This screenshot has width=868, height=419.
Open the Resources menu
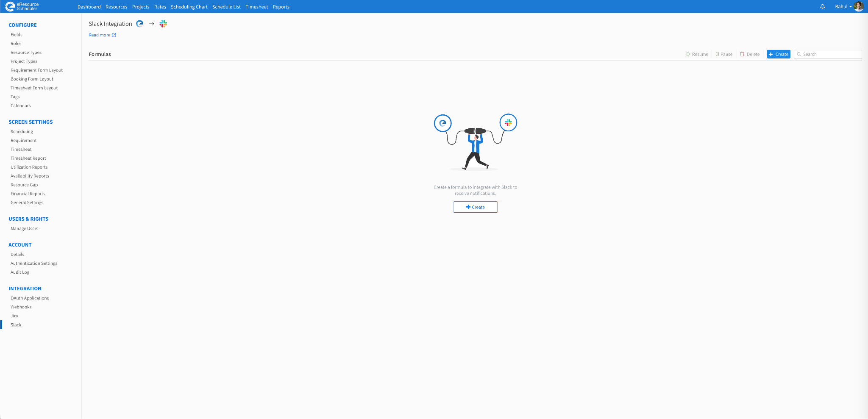pos(117,7)
